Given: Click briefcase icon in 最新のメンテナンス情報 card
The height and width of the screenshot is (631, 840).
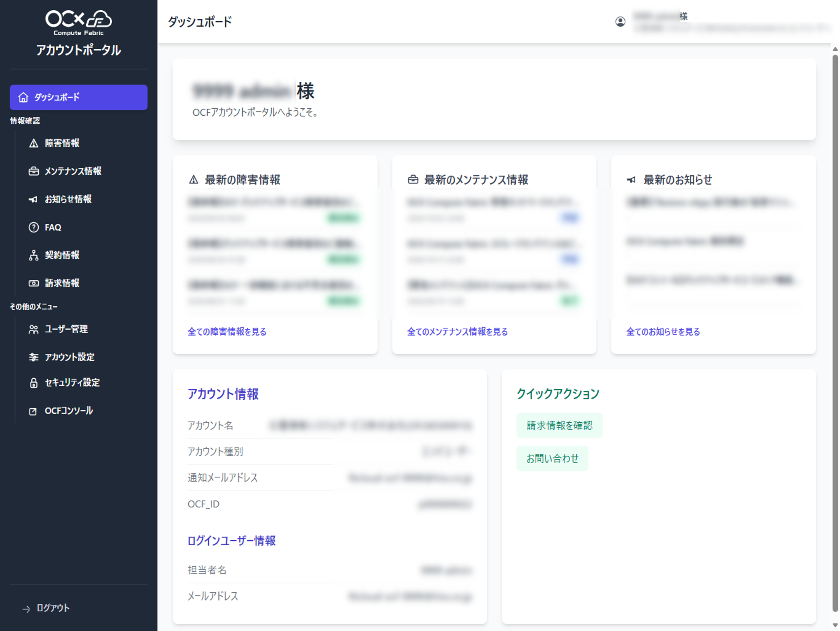Looking at the screenshot, I should [413, 179].
